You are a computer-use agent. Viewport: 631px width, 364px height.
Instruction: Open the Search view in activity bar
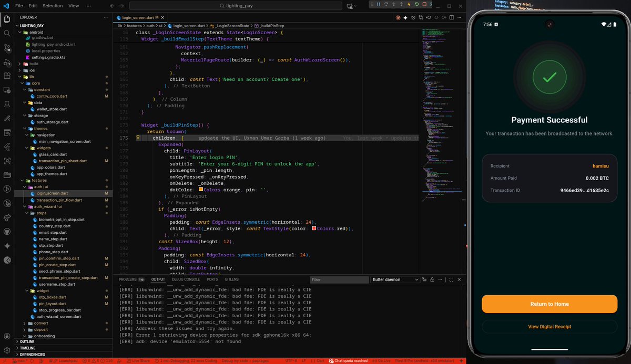(x=7, y=33)
